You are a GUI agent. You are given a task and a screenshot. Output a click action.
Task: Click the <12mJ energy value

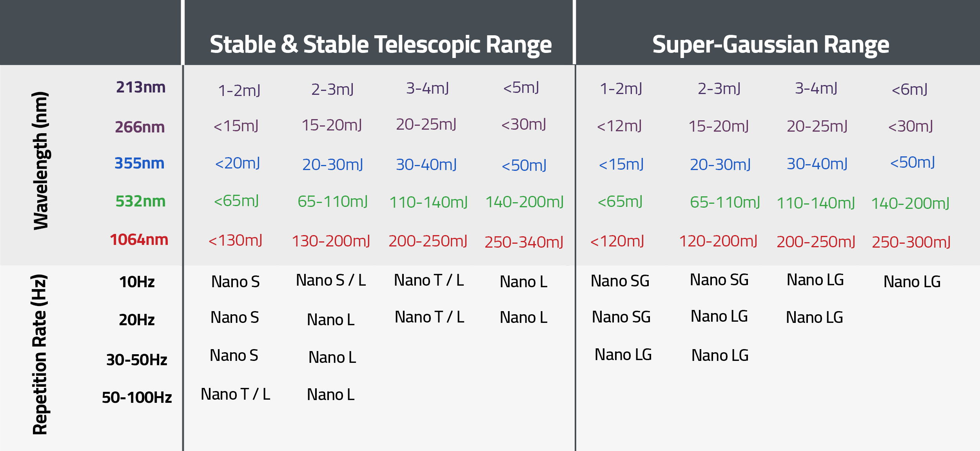click(619, 126)
